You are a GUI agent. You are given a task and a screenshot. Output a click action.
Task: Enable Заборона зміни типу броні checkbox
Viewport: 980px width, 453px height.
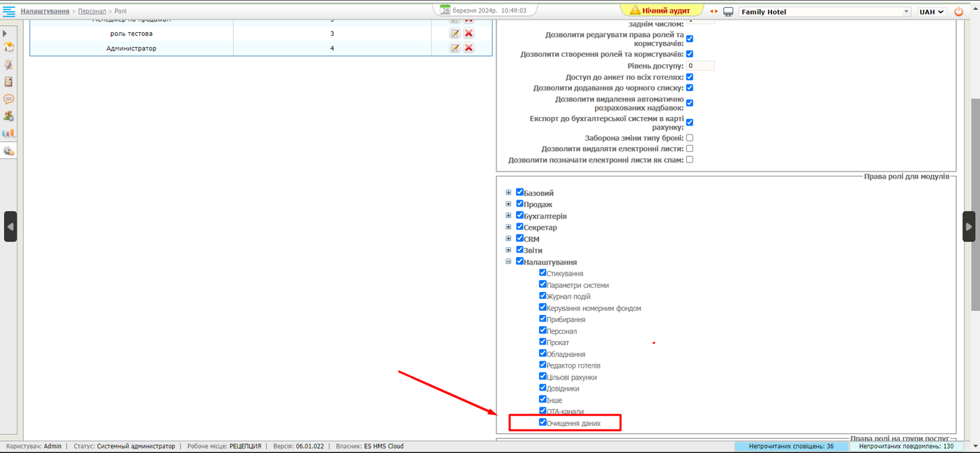pyautogui.click(x=689, y=138)
